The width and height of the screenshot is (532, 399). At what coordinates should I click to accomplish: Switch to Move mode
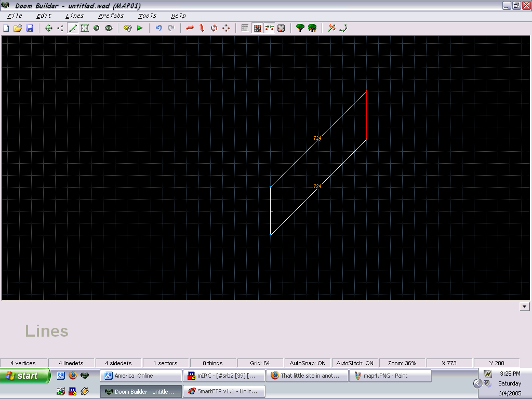tap(48, 28)
